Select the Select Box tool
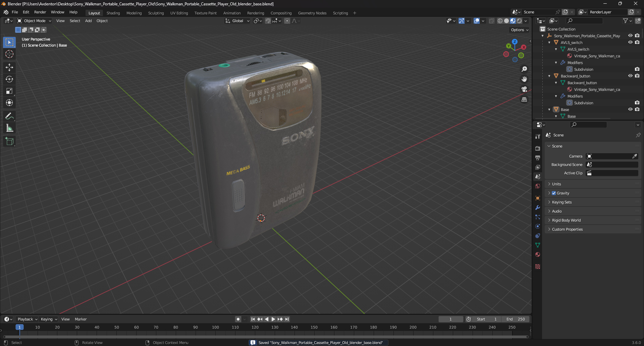The image size is (644, 346). pyautogui.click(x=9, y=42)
